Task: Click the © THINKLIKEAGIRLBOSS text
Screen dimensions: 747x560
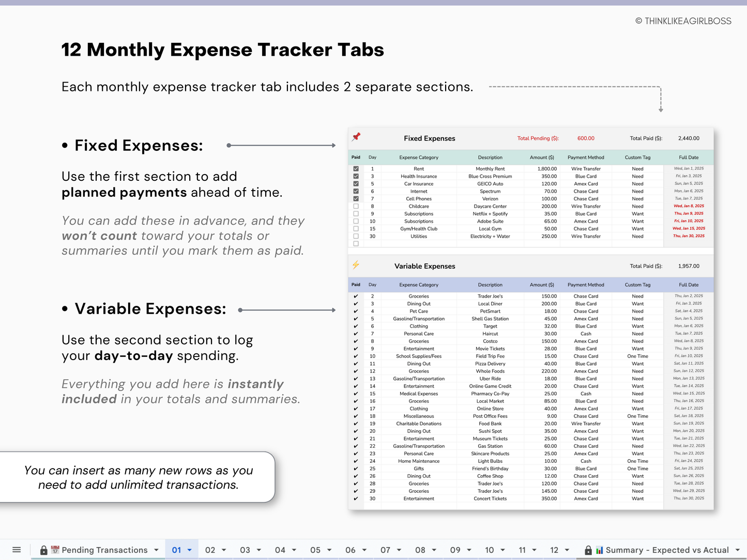Action: click(x=683, y=21)
